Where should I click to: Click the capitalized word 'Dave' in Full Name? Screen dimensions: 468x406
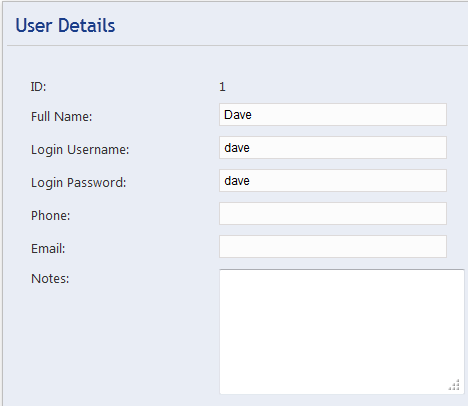pos(238,115)
